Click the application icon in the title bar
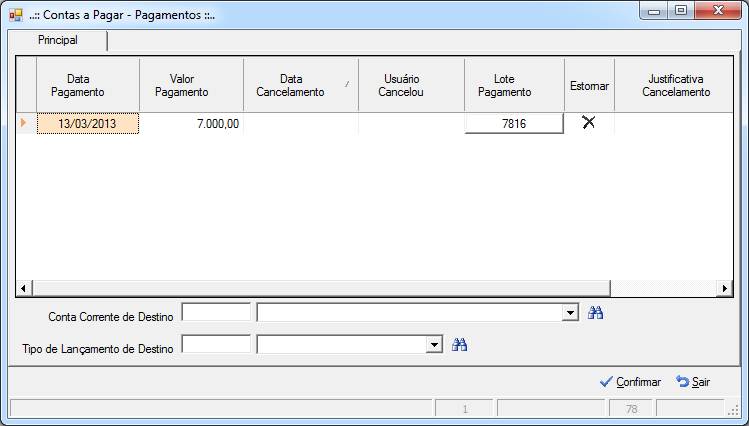This screenshot has height=426, width=749. (16, 15)
